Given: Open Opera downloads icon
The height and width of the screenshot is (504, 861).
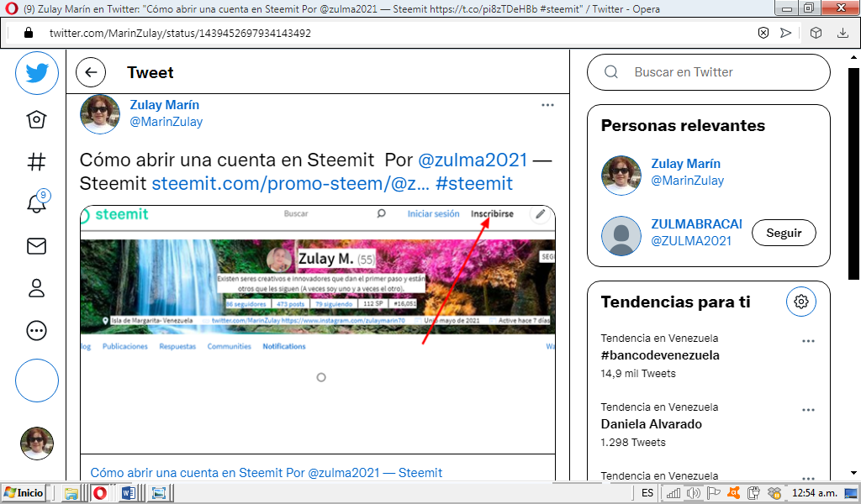Looking at the screenshot, I should (843, 33).
